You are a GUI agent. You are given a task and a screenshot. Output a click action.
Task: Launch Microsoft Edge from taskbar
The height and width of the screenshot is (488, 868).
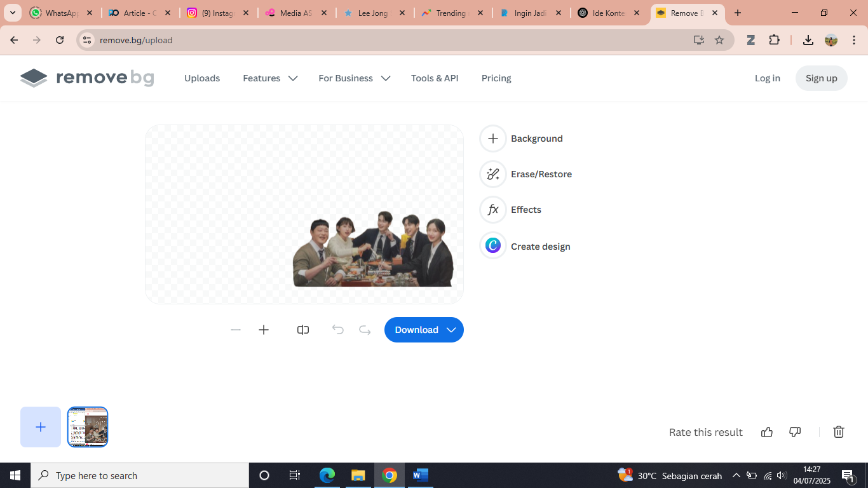pyautogui.click(x=327, y=475)
